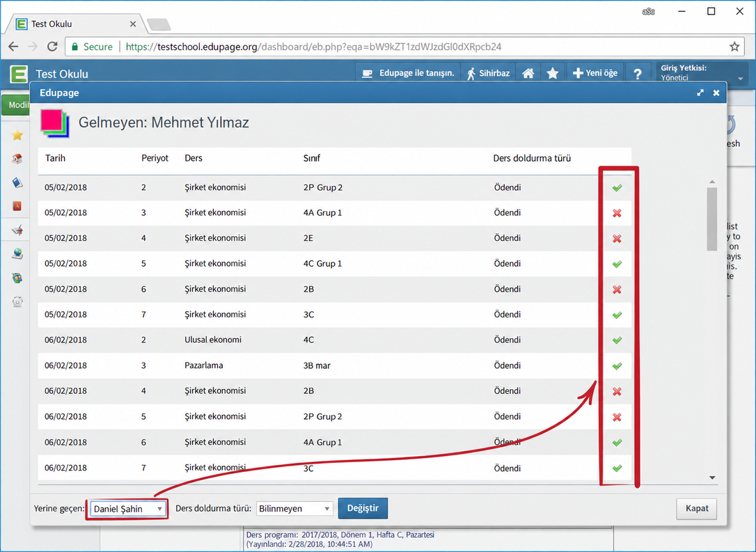Open the help question mark icon
Screen dimensions: 756x552
(638, 74)
